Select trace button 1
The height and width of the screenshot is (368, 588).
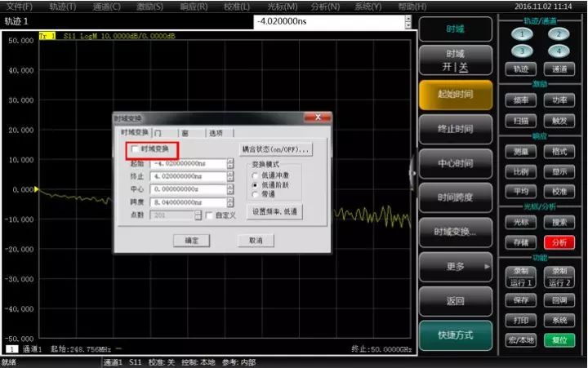(x=522, y=34)
